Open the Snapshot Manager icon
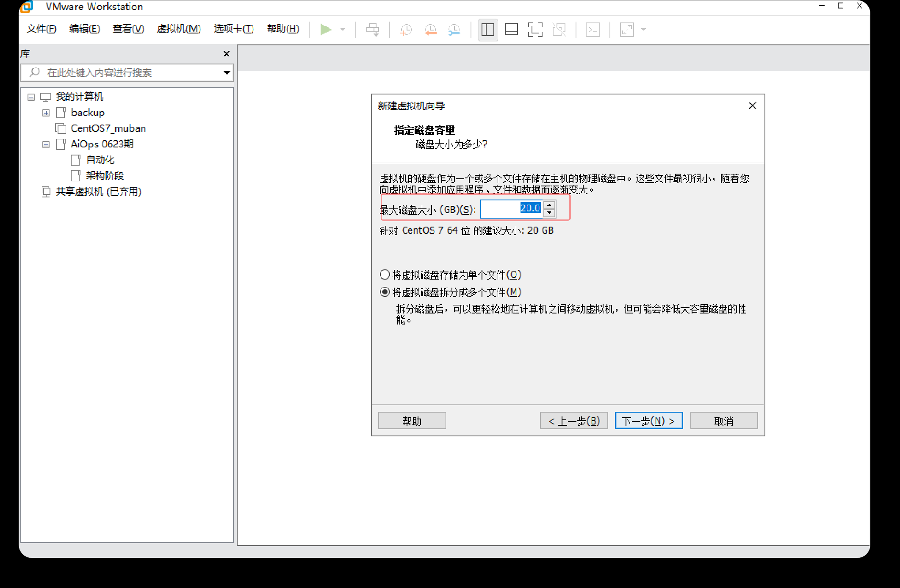This screenshot has height=588, width=900. (x=454, y=30)
